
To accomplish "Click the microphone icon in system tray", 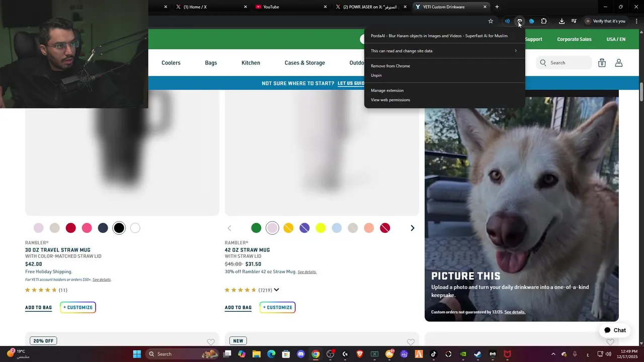I will pos(575,354).
